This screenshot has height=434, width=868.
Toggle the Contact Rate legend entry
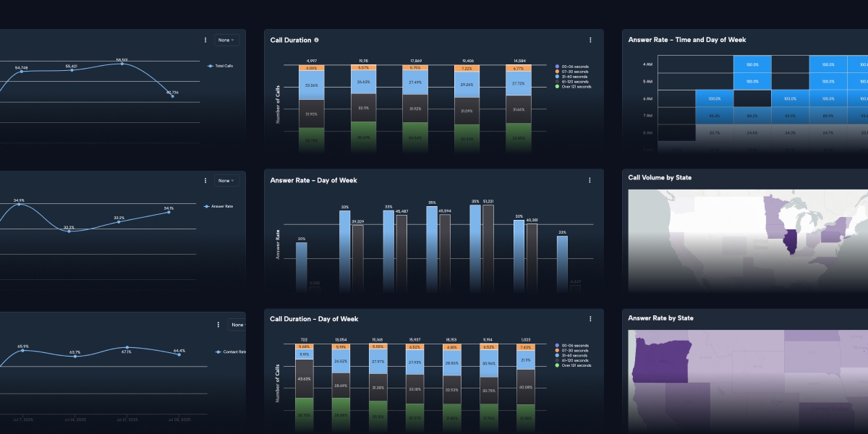[x=231, y=352]
